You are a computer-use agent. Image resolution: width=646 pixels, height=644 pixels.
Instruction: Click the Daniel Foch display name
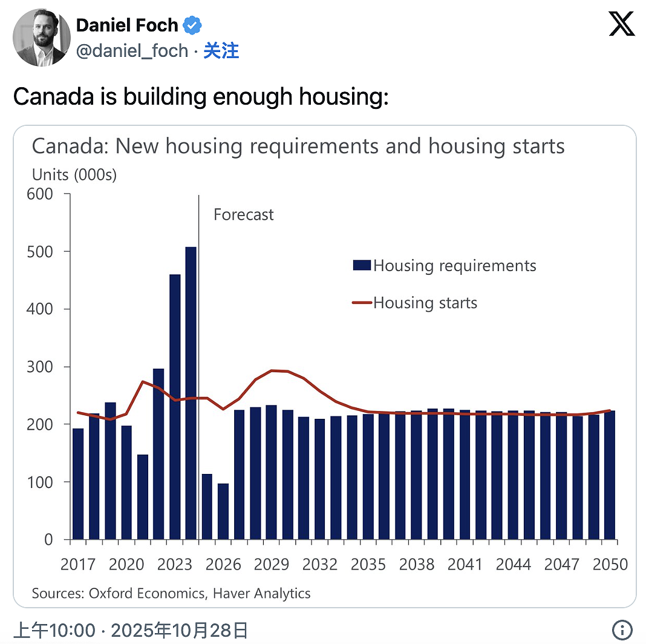[127, 25]
